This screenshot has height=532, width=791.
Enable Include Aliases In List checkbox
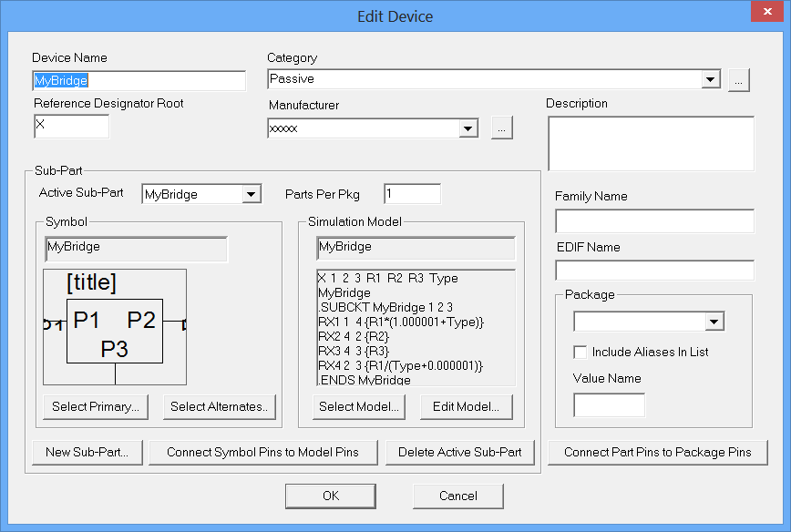coord(580,353)
